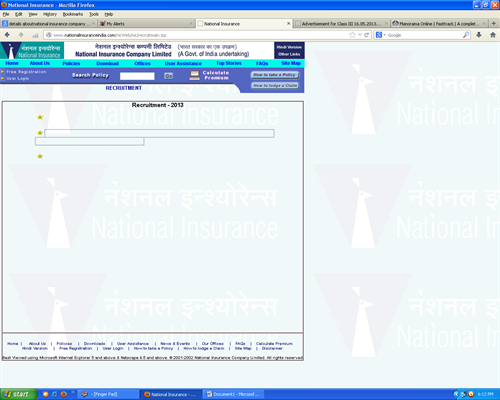Viewport: 500px width, 400px height.
Task: Click the browser Back arrow button
Action: 7,35
